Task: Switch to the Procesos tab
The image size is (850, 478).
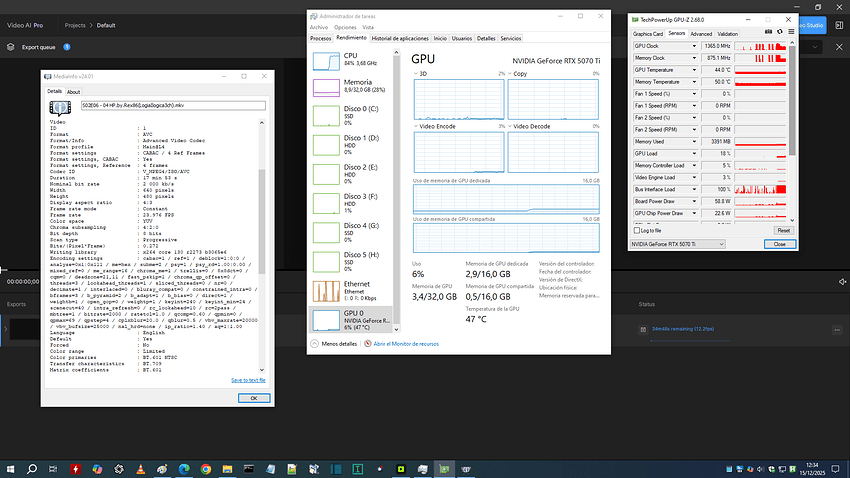Action: (320, 38)
